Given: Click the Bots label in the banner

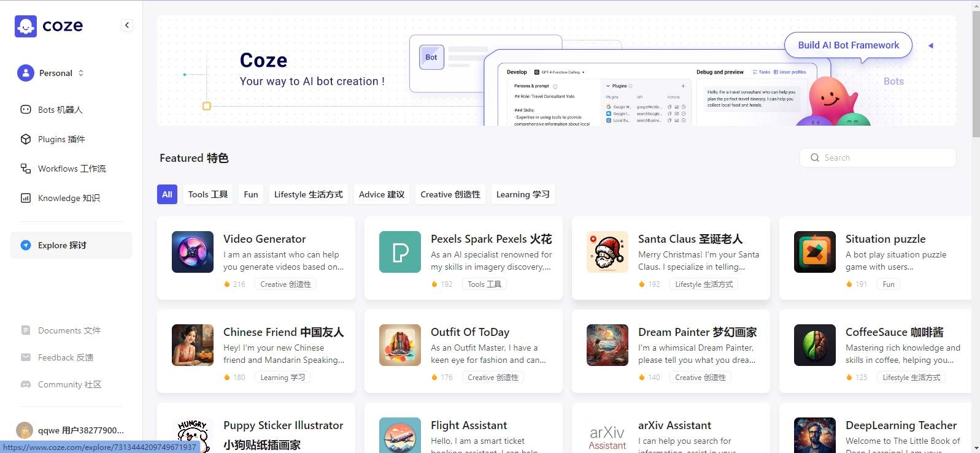Looking at the screenshot, I should pyautogui.click(x=893, y=82).
